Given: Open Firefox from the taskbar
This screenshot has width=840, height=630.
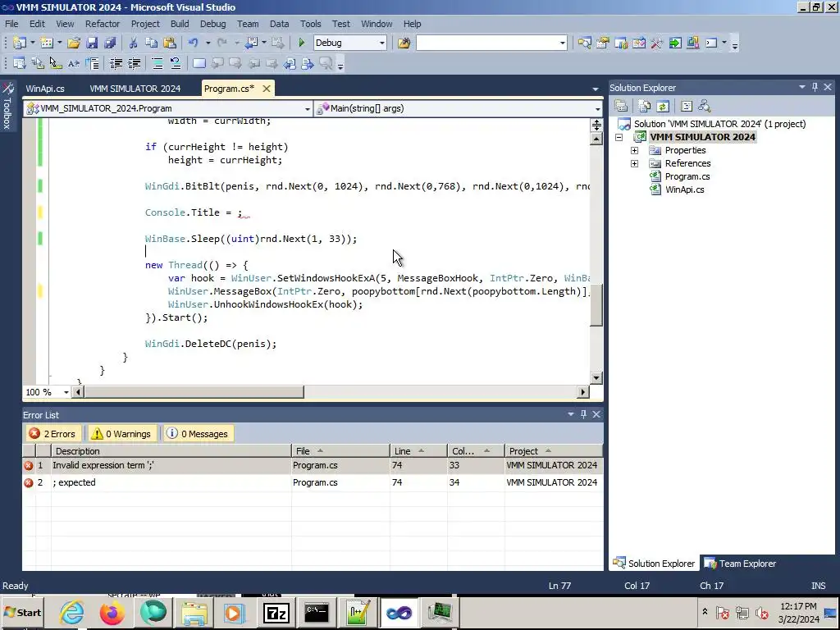Looking at the screenshot, I should click(112, 613).
